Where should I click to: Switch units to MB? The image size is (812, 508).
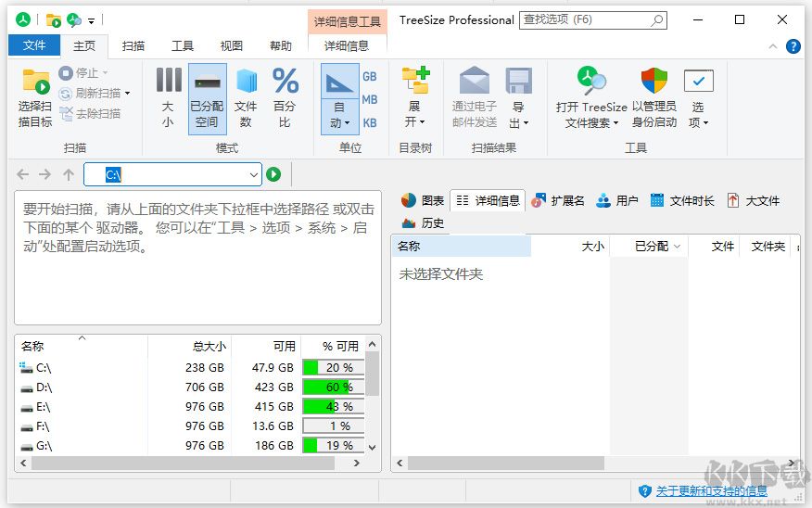[x=369, y=99]
